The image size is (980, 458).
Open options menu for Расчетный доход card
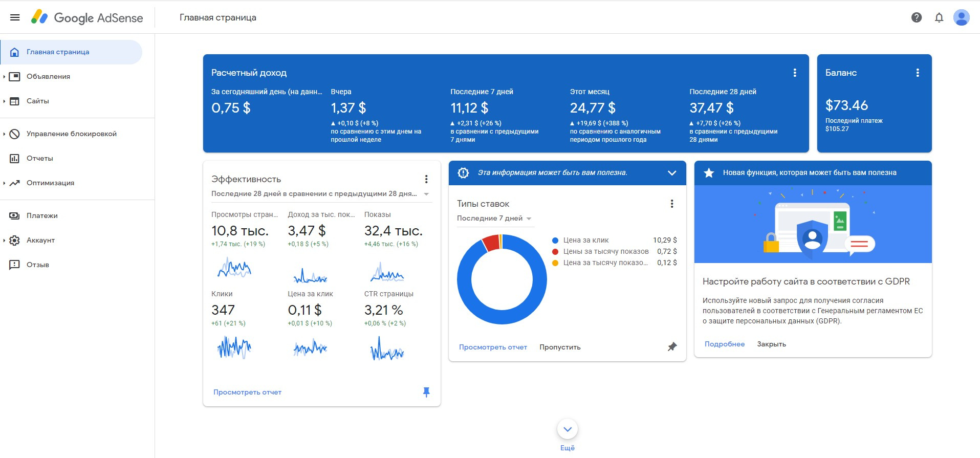tap(795, 73)
